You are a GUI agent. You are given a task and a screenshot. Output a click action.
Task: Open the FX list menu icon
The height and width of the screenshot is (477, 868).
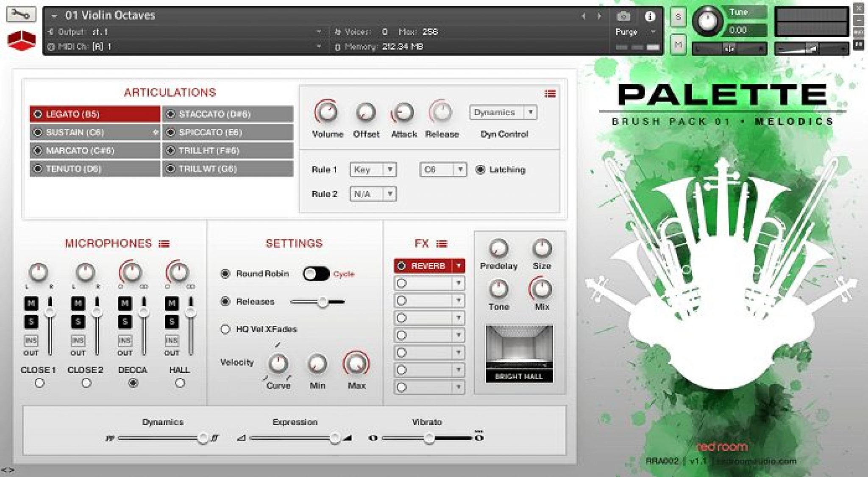(442, 243)
